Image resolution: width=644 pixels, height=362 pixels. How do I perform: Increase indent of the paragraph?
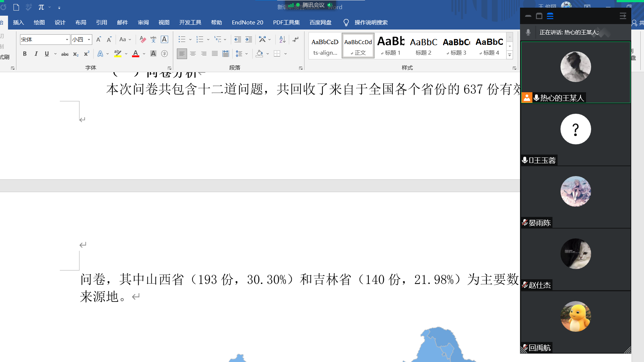249,39
